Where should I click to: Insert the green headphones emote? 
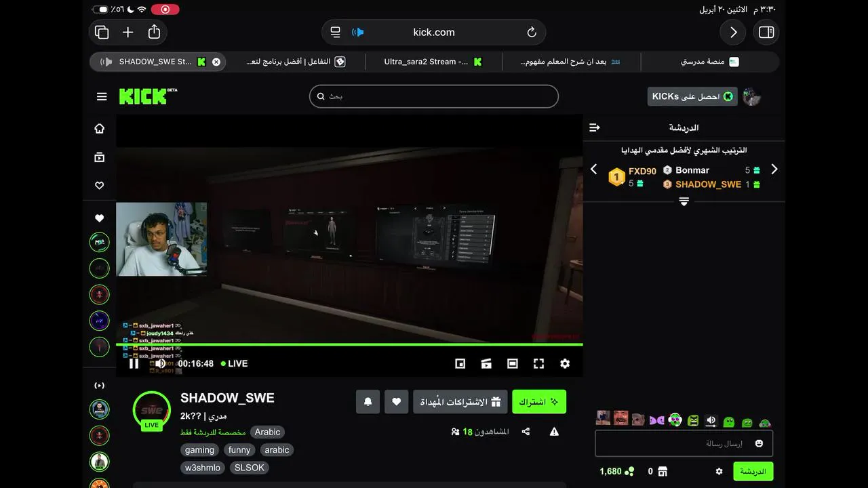click(x=675, y=420)
